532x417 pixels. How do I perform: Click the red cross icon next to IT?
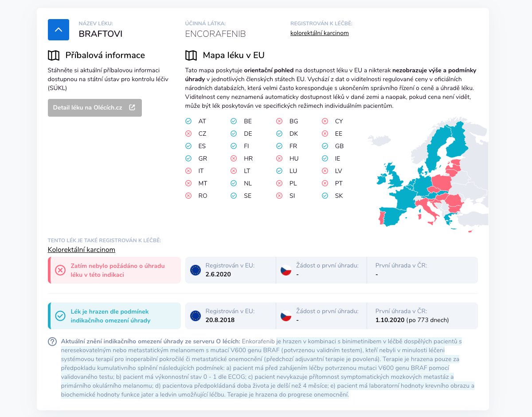(188, 171)
